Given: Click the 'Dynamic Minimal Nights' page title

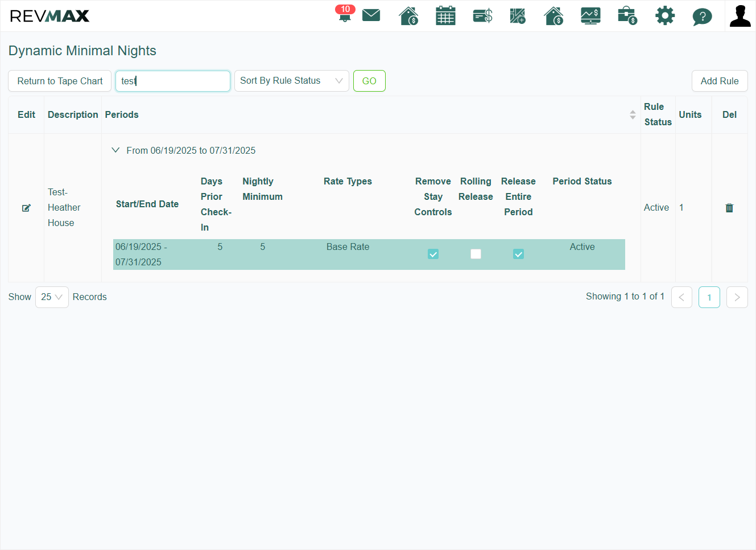Looking at the screenshot, I should click(x=82, y=51).
